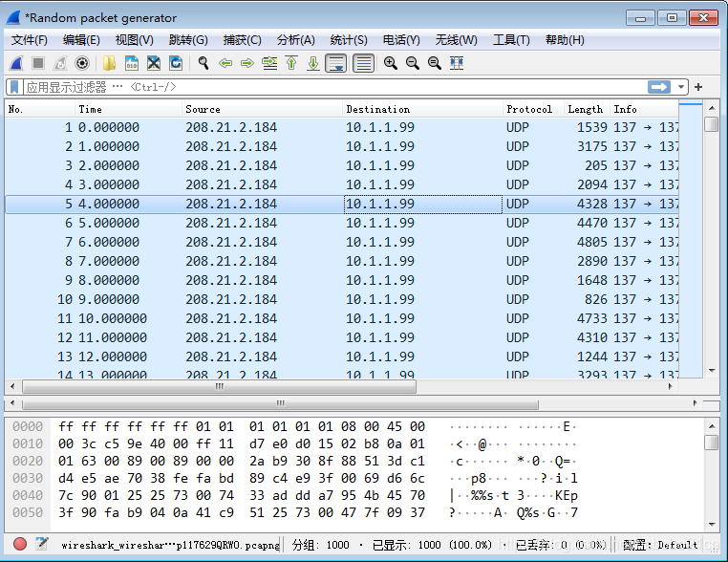This screenshot has height=562, width=728.
Task: Open display filter history dropdown
Action: 680,87
